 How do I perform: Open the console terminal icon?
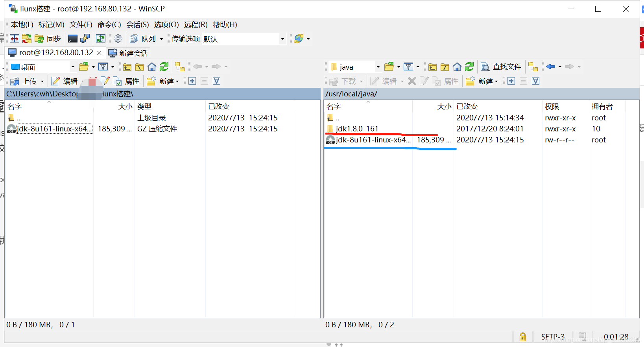73,39
